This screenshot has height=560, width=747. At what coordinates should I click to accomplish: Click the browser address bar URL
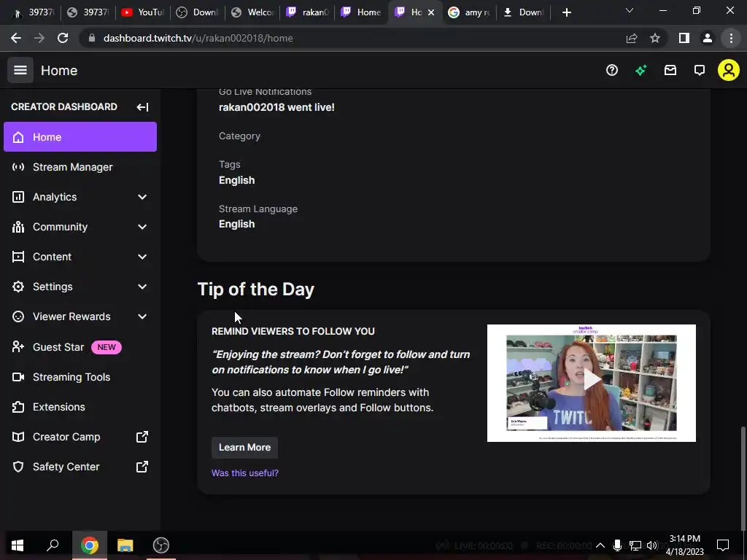click(x=198, y=38)
